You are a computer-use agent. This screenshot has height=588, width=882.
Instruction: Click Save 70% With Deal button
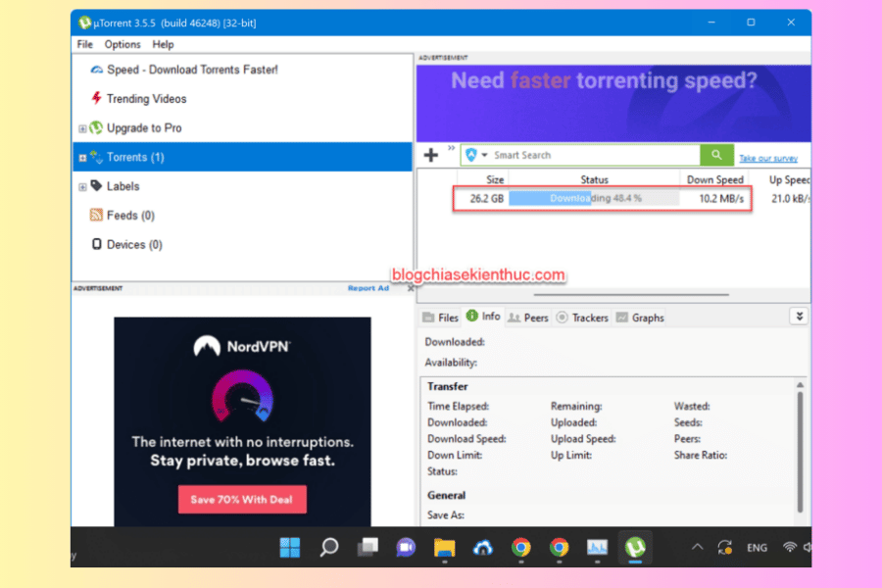pyautogui.click(x=241, y=500)
